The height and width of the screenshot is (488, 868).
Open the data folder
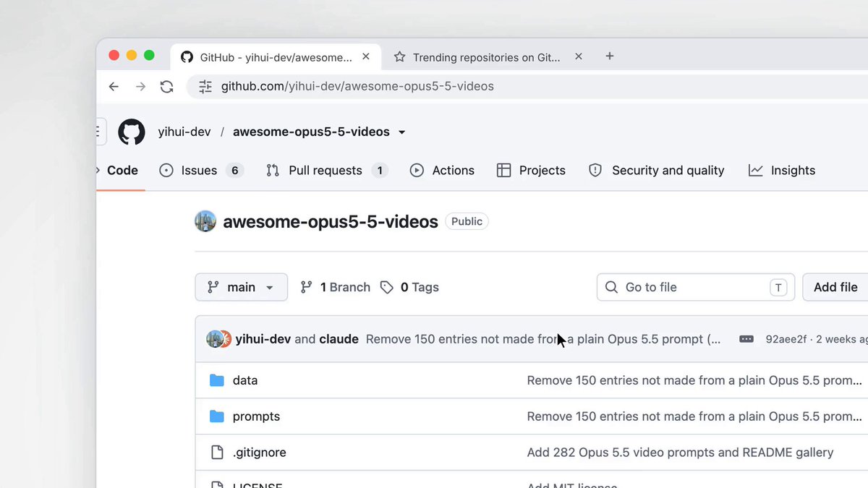point(245,380)
